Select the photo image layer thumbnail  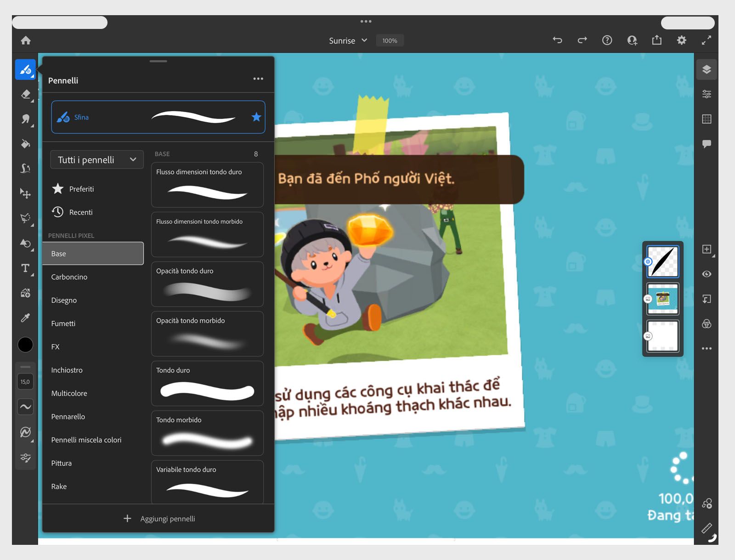tap(662, 299)
